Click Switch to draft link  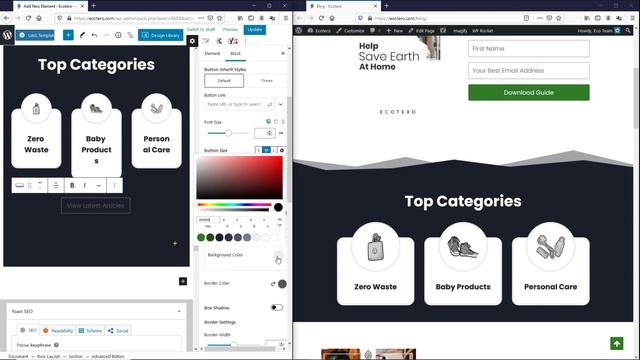[201, 30]
